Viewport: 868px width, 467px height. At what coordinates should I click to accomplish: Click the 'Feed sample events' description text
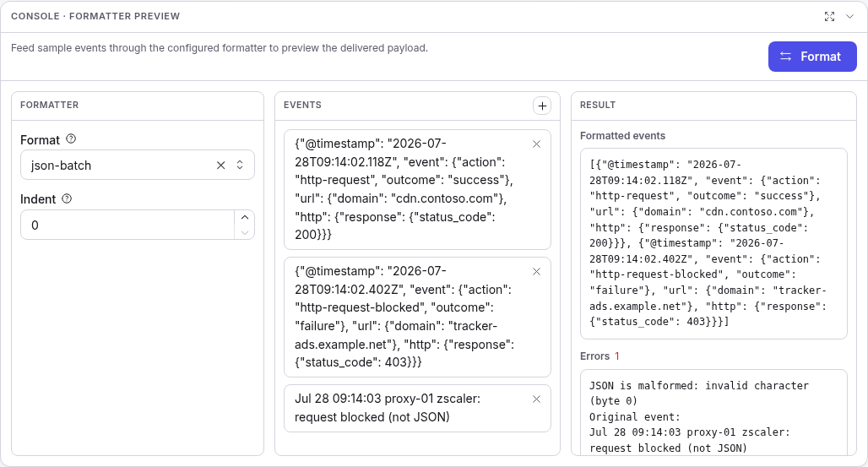coord(220,48)
